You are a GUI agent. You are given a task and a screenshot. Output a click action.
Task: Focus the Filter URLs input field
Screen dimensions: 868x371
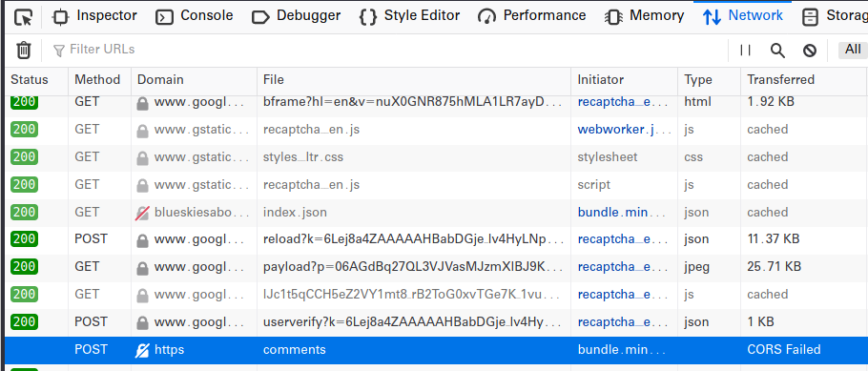click(x=387, y=50)
